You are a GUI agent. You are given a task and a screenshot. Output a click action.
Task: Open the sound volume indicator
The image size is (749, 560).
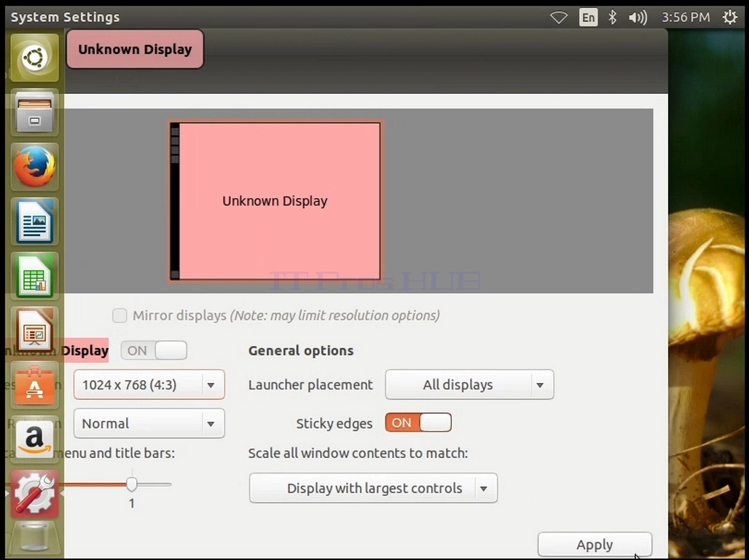click(638, 17)
